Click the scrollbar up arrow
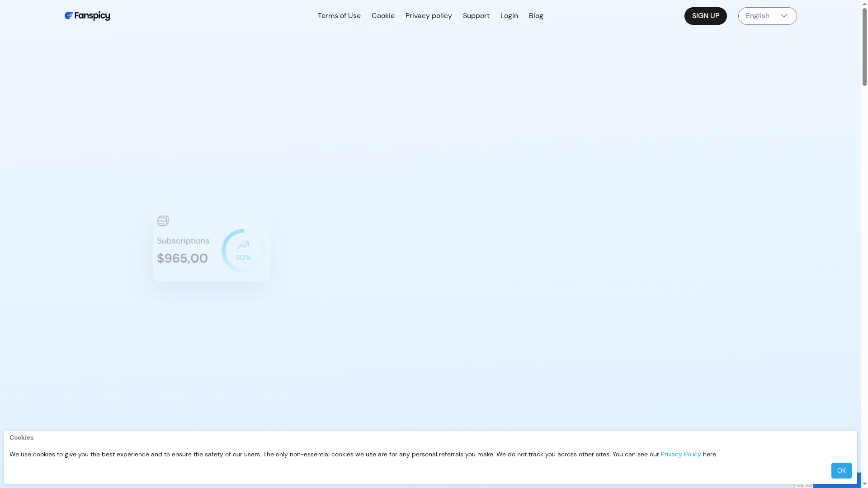 click(x=864, y=4)
